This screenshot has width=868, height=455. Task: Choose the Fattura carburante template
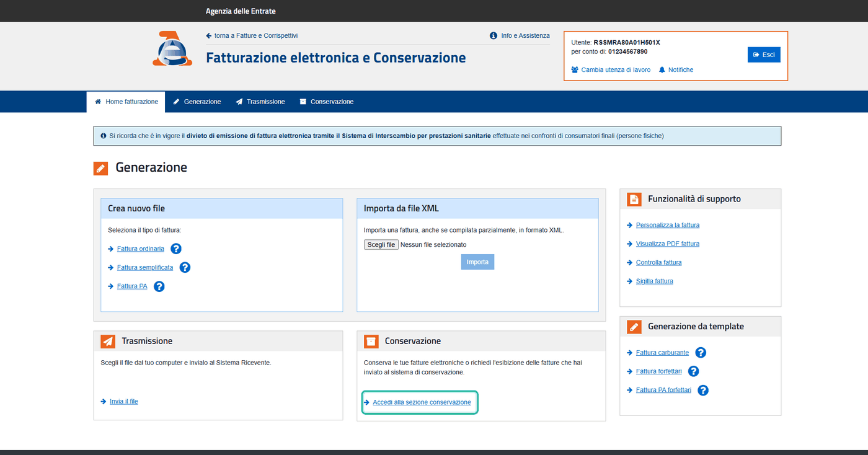[x=662, y=352]
